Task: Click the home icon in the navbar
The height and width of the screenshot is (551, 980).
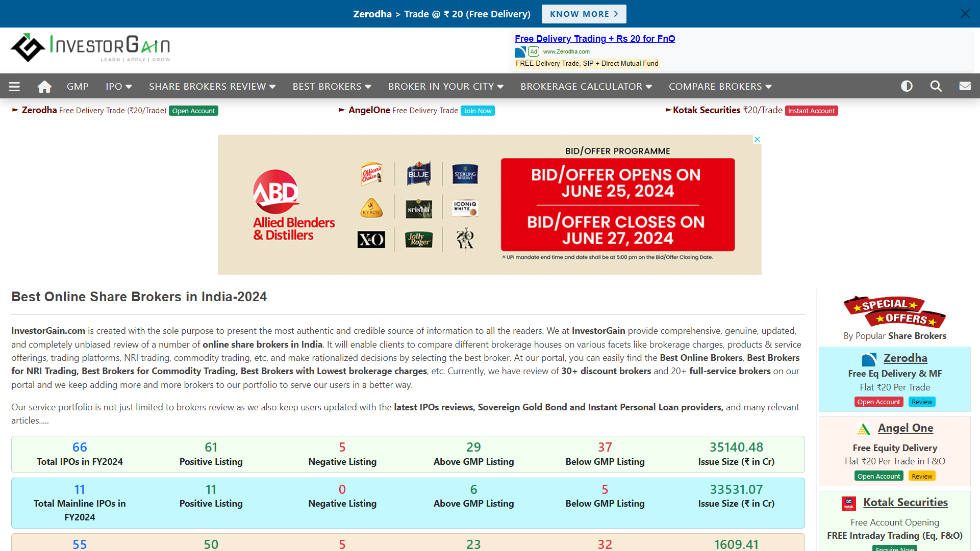Action: [x=44, y=86]
